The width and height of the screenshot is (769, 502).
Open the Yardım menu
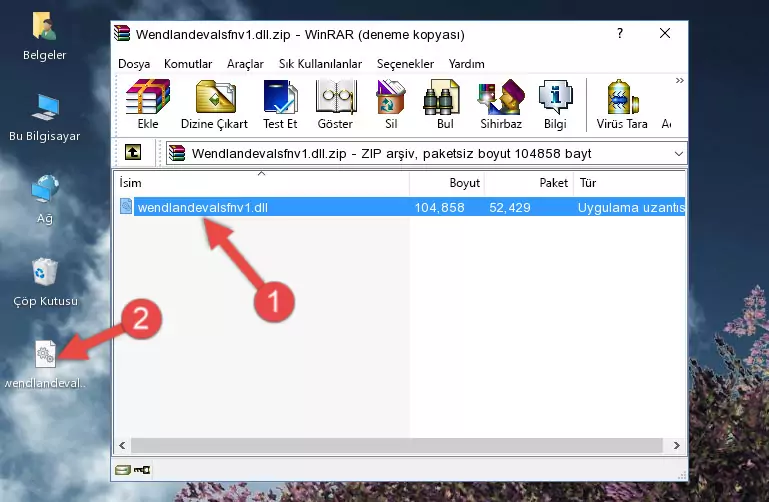[x=466, y=64]
